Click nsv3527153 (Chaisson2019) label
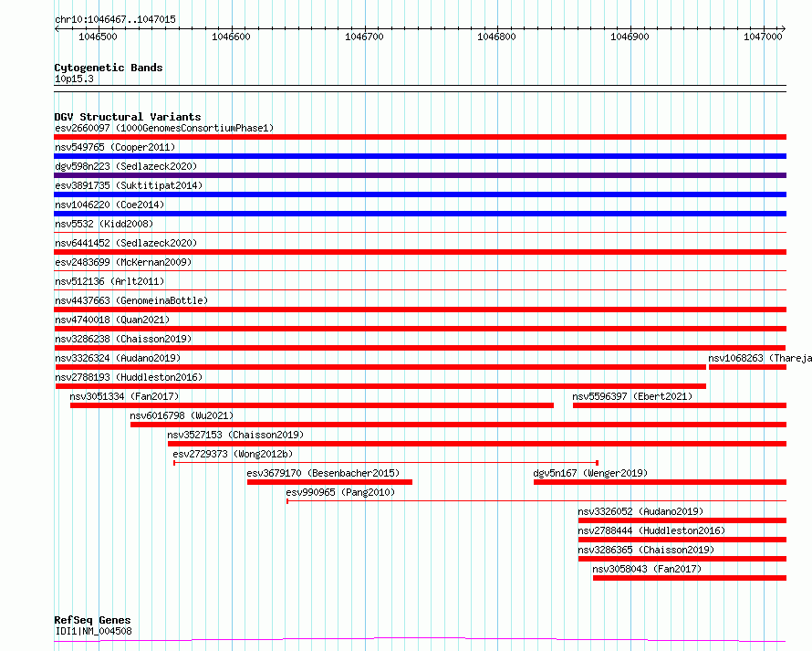The height and width of the screenshot is (651, 812). pos(235,435)
